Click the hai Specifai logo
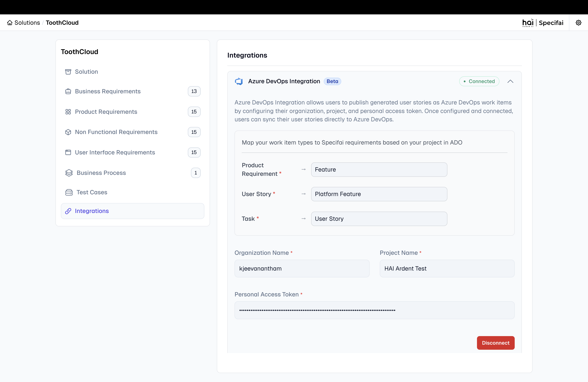588x382 pixels. 543,23
